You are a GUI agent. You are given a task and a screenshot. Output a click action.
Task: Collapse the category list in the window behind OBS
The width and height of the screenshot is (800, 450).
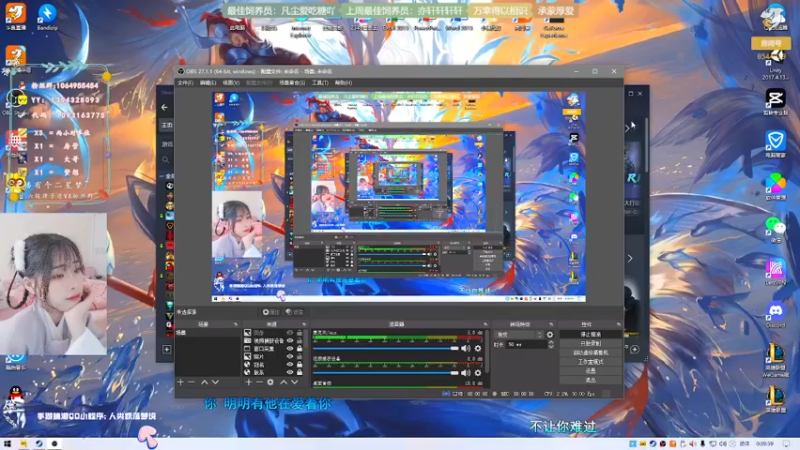[x=162, y=176]
